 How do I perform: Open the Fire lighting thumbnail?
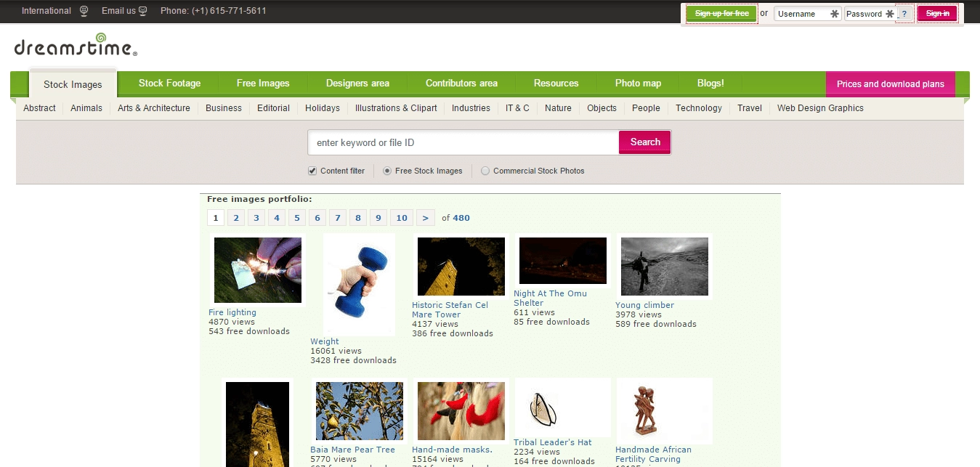(258, 270)
